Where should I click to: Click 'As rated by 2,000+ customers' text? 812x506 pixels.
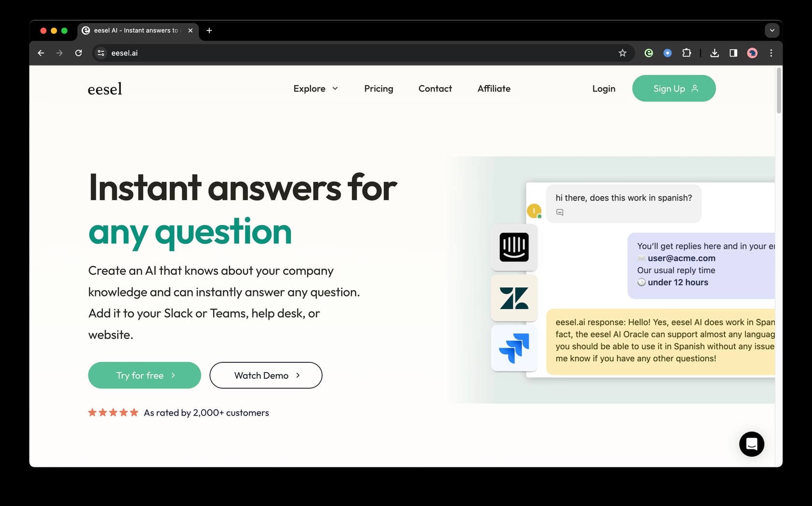point(206,413)
